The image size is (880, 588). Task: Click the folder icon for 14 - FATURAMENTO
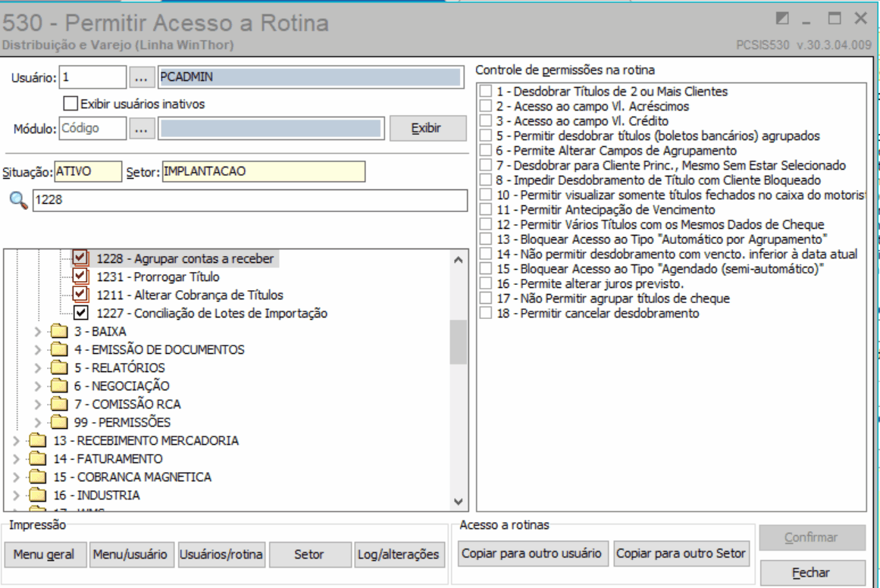[38, 458]
